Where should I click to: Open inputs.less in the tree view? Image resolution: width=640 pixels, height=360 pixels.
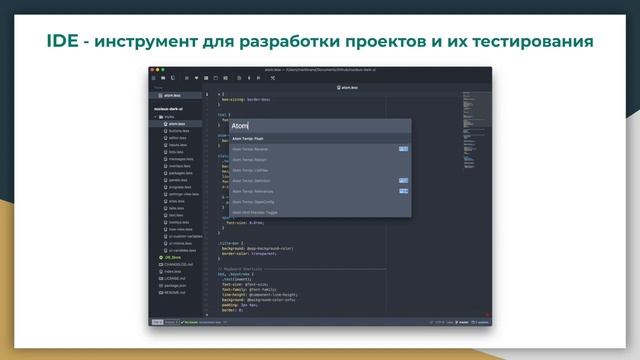click(175, 145)
